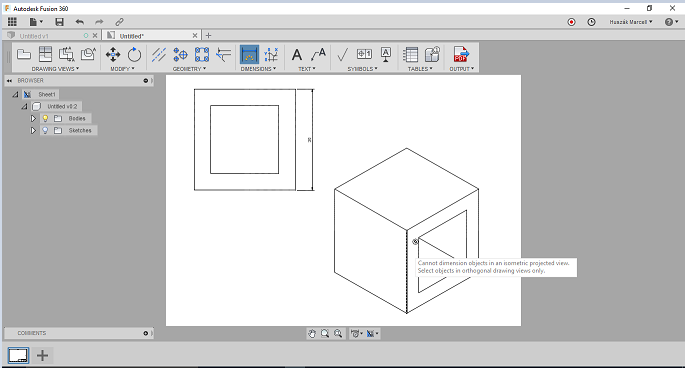Select the Section View tool

(66, 55)
